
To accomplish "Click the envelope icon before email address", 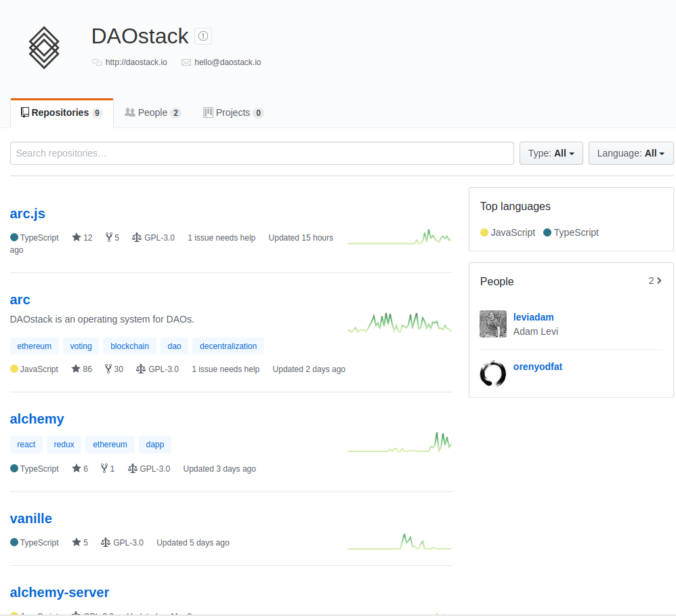I will (186, 62).
